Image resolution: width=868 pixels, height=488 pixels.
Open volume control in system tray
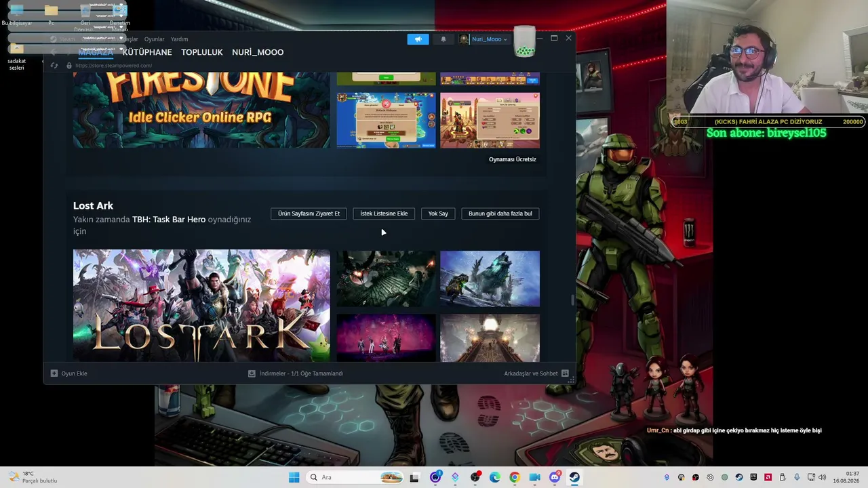[x=822, y=477]
